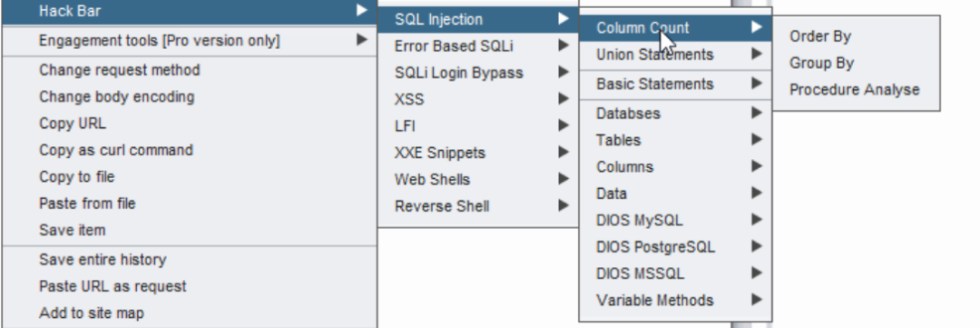Open the Tables submenu
The width and height of the screenshot is (980, 328).
[x=676, y=140]
